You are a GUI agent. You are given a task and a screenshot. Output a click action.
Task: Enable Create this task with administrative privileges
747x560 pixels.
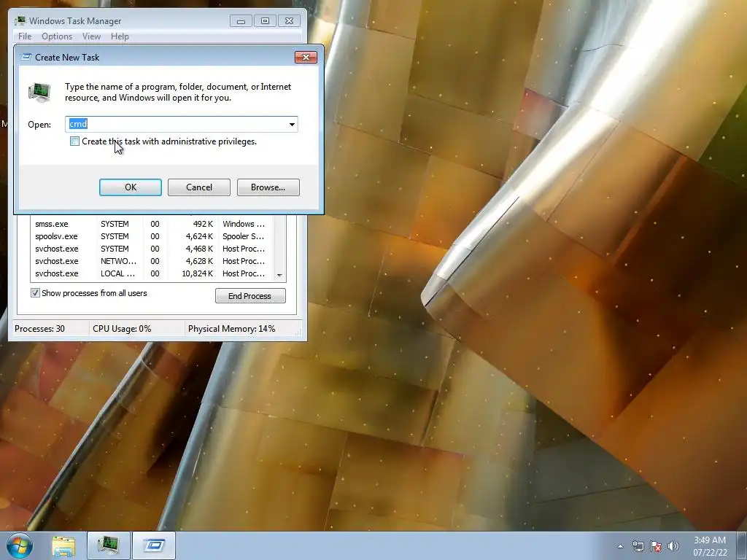[75, 141]
